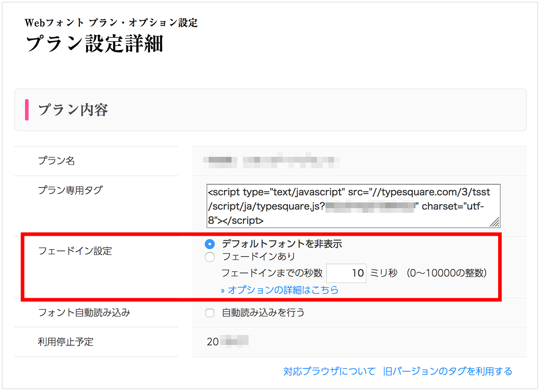Select the フェードインあり radio option
Viewport: 541px width, 392px height.
coord(210,257)
